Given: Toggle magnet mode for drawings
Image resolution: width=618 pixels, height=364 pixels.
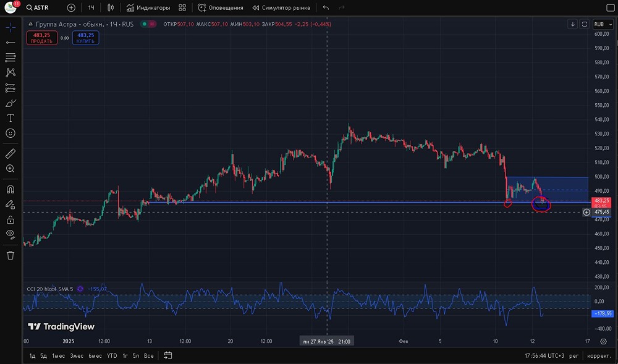Looking at the screenshot, I should (x=11, y=189).
